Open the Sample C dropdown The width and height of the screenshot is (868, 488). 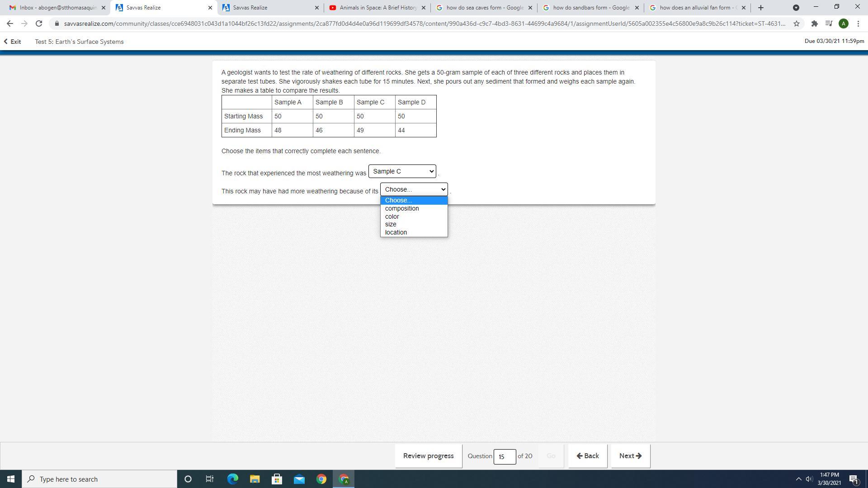point(402,171)
